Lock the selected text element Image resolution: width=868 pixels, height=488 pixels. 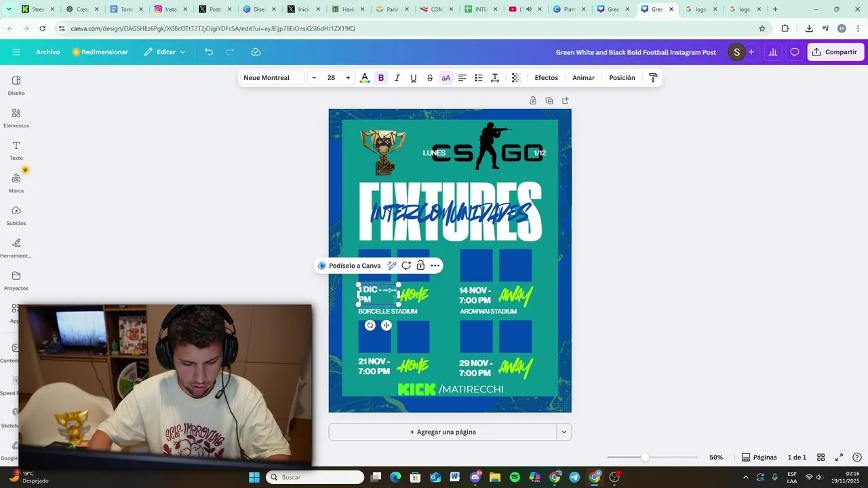point(420,266)
